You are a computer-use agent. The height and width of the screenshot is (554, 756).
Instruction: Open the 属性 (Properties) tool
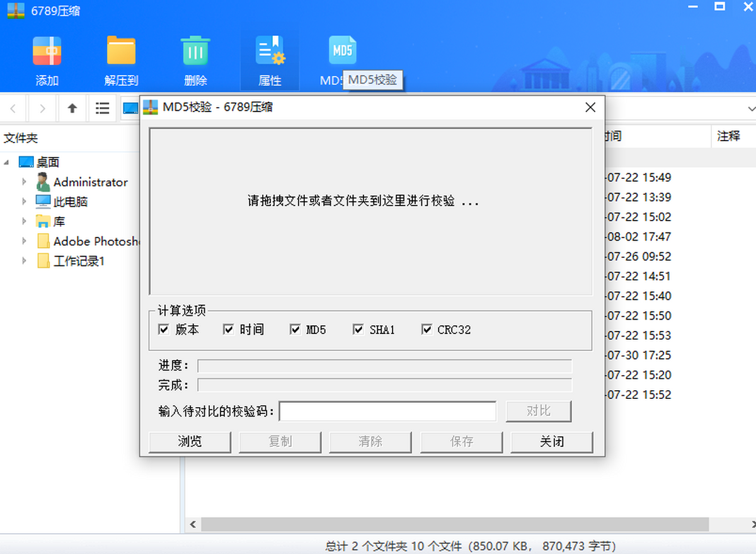click(270, 52)
